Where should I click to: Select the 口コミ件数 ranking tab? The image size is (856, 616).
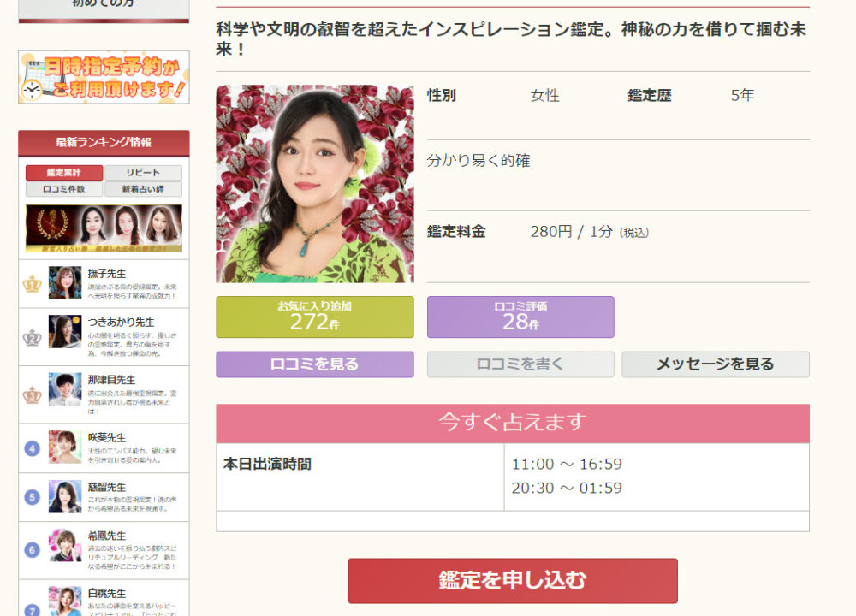64,189
